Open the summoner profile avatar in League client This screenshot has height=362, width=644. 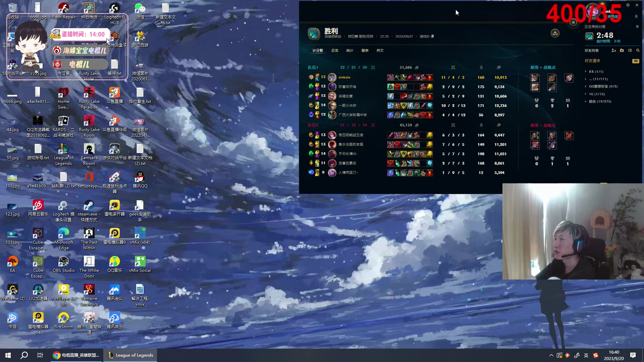[593, 11]
